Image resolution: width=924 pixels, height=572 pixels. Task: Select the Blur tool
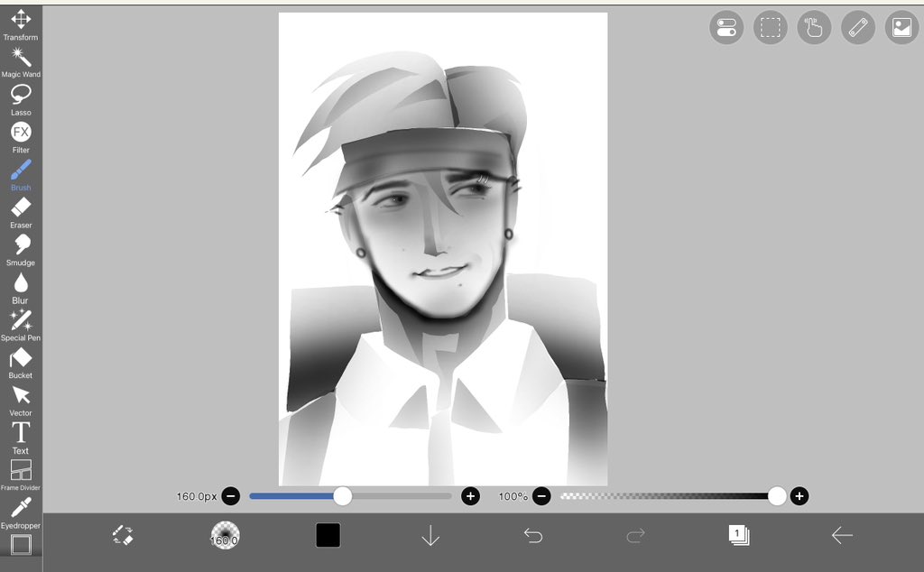pyautogui.click(x=21, y=288)
